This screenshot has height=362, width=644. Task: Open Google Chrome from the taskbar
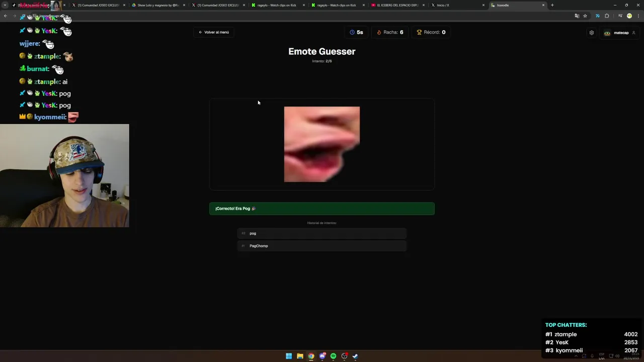click(311, 356)
